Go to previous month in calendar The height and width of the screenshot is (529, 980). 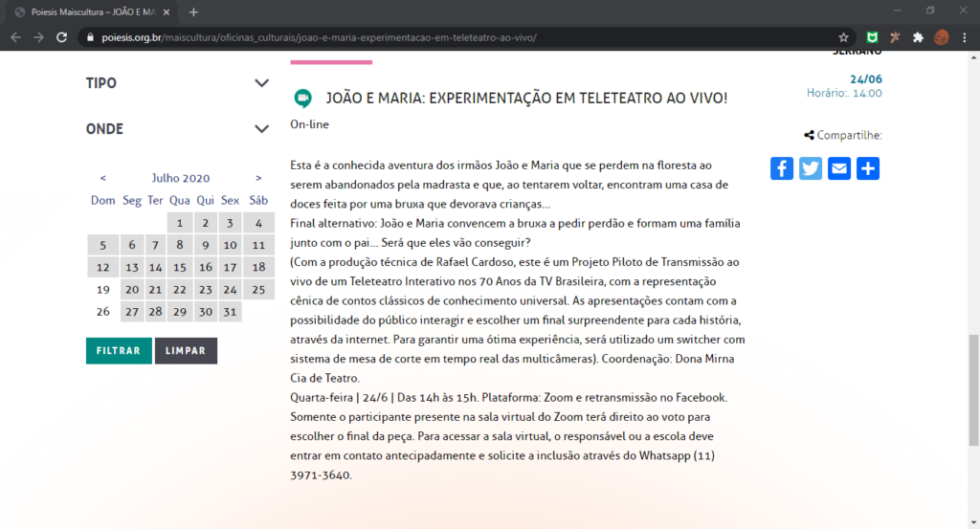[103, 178]
